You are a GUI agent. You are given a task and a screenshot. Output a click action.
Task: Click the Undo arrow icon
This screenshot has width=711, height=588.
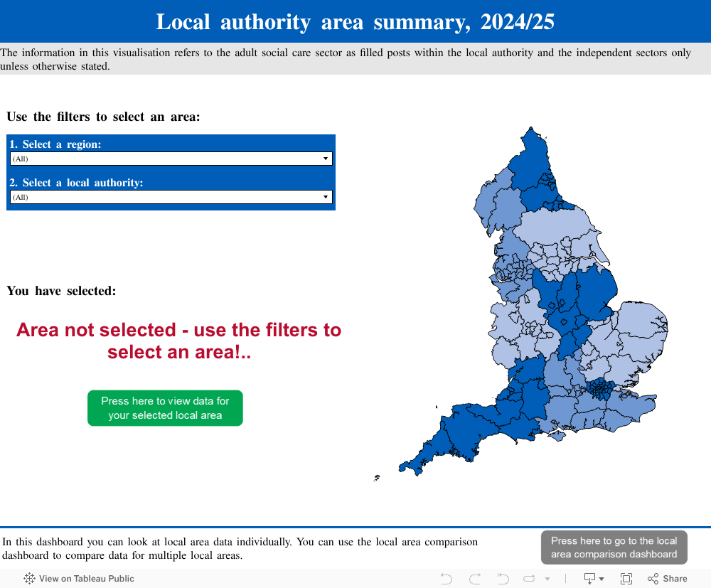coord(447,579)
